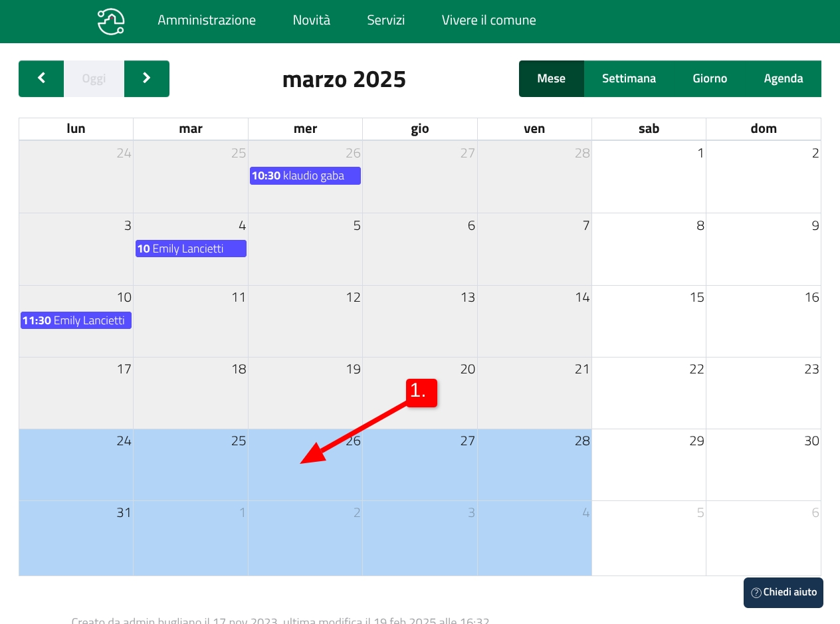
Task: Open the Amministrazione menu
Action: click(207, 21)
